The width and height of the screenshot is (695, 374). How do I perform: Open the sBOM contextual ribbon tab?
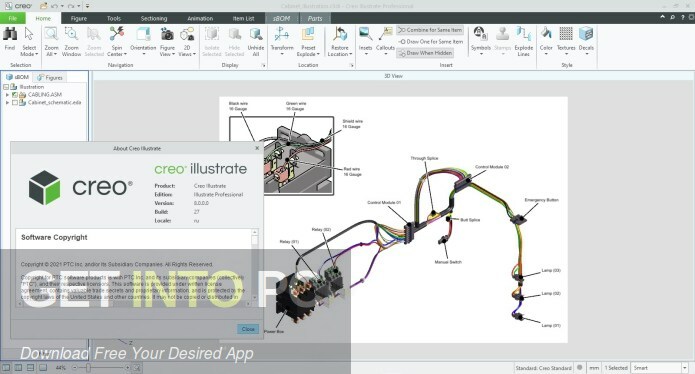coord(281,18)
